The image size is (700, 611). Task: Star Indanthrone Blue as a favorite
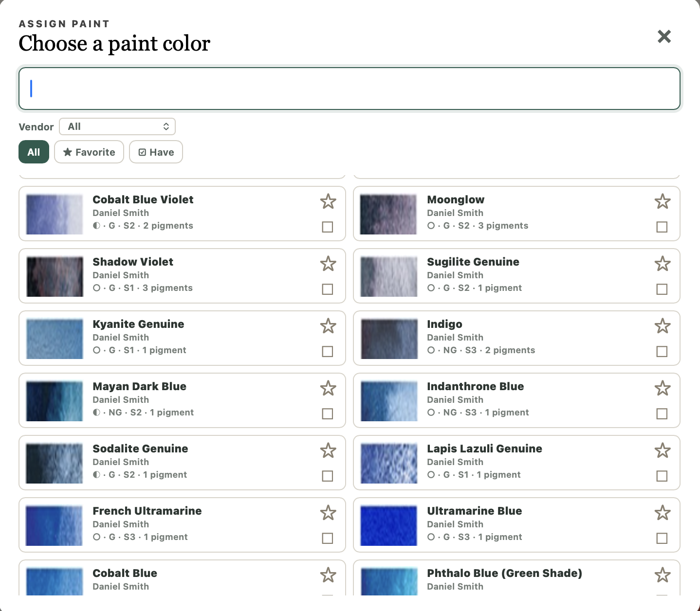point(663,388)
